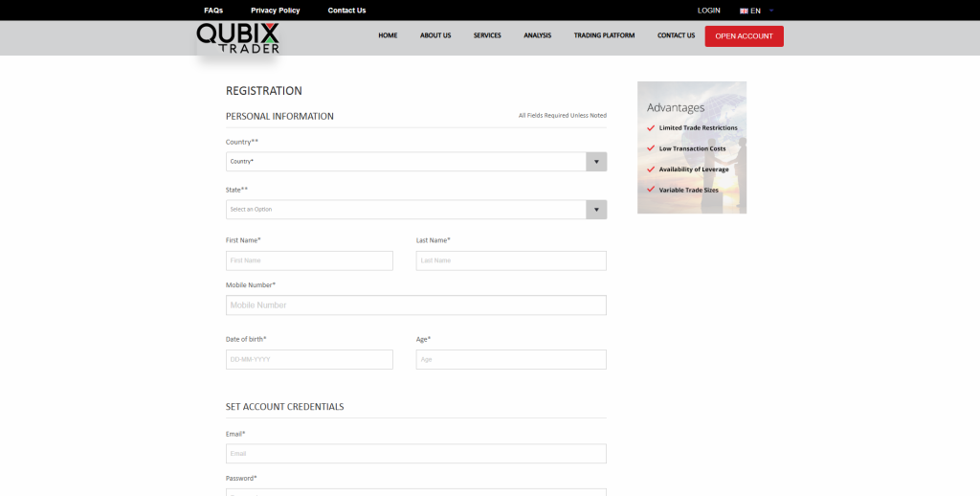Image resolution: width=980 pixels, height=496 pixels.
Task: Click the 'Limited Trade Restrictions' text
Action: (x=698, y=127)
